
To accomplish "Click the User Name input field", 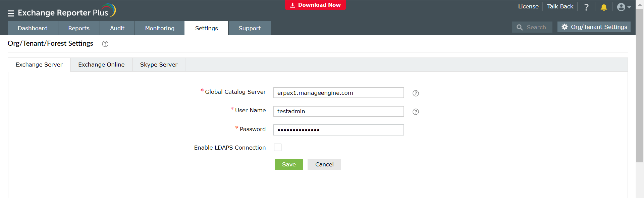I will pyautogui.click(x=338, y=111).
